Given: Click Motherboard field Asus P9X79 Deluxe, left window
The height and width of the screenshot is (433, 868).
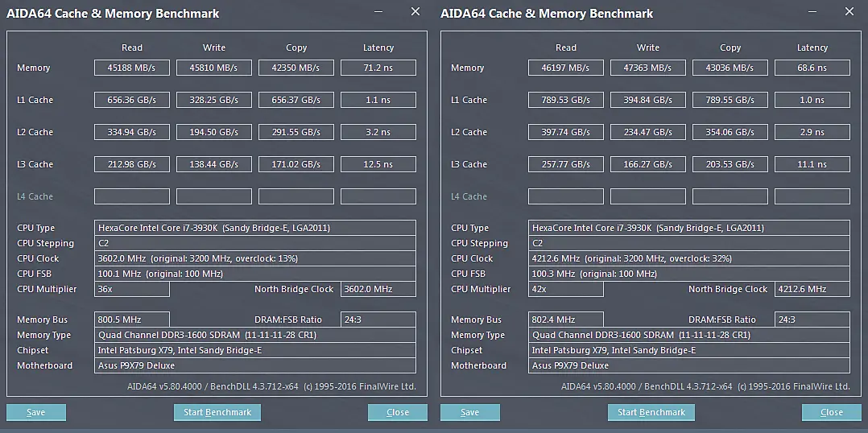Looking at the screenshot, I should pos(255,365).
